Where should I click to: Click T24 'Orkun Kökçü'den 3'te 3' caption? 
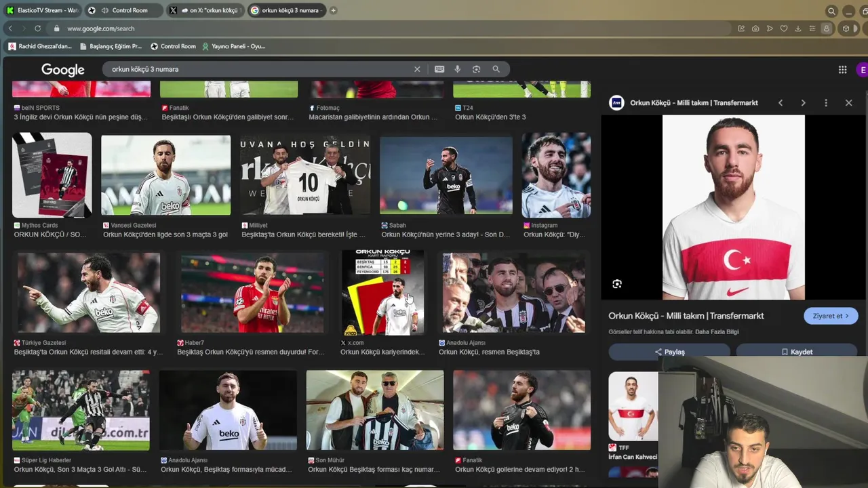coord(490,117)
